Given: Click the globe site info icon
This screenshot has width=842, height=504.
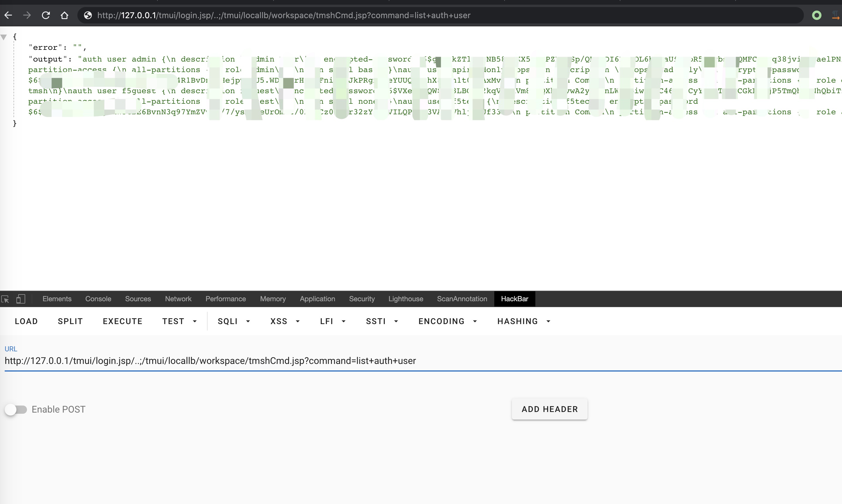Looking at the screenshot, I should (88, 15).
